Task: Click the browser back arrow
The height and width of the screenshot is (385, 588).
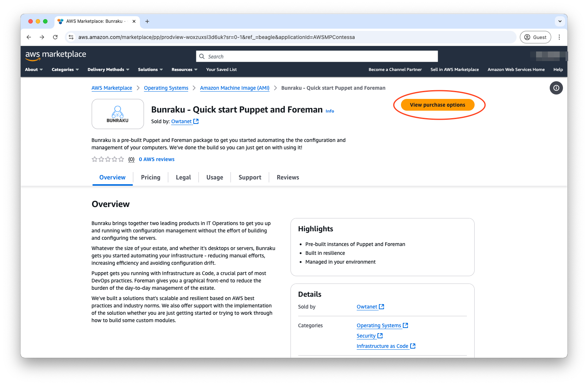Action: 29,37
